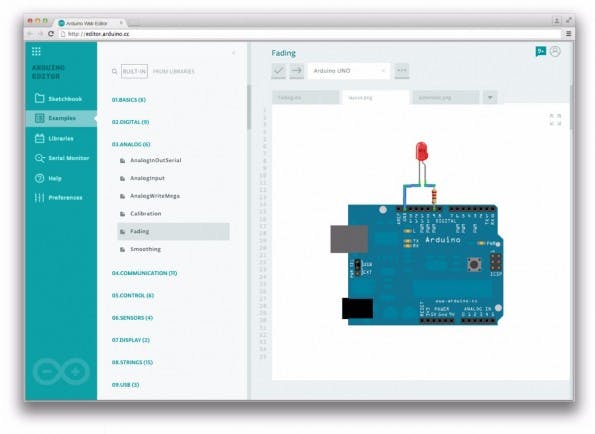Open the Sketchbook folder section
Viewport: 595px width, 434px height.
click(58, 99)
